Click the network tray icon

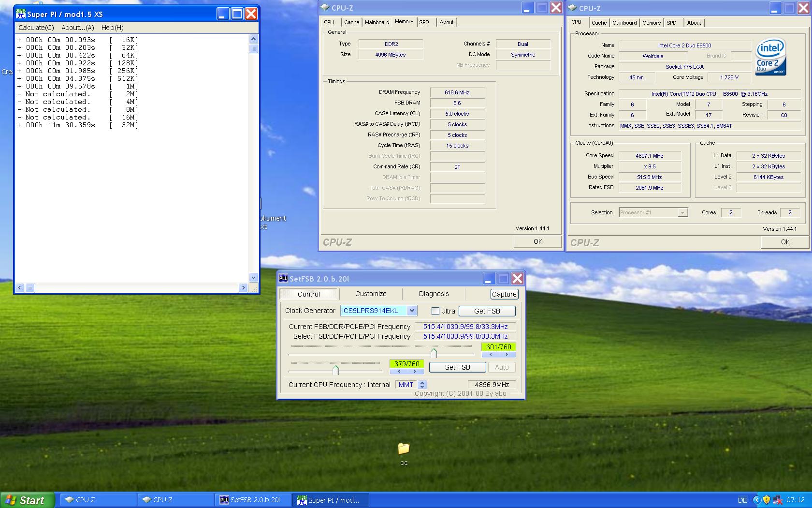click(777, 500)
